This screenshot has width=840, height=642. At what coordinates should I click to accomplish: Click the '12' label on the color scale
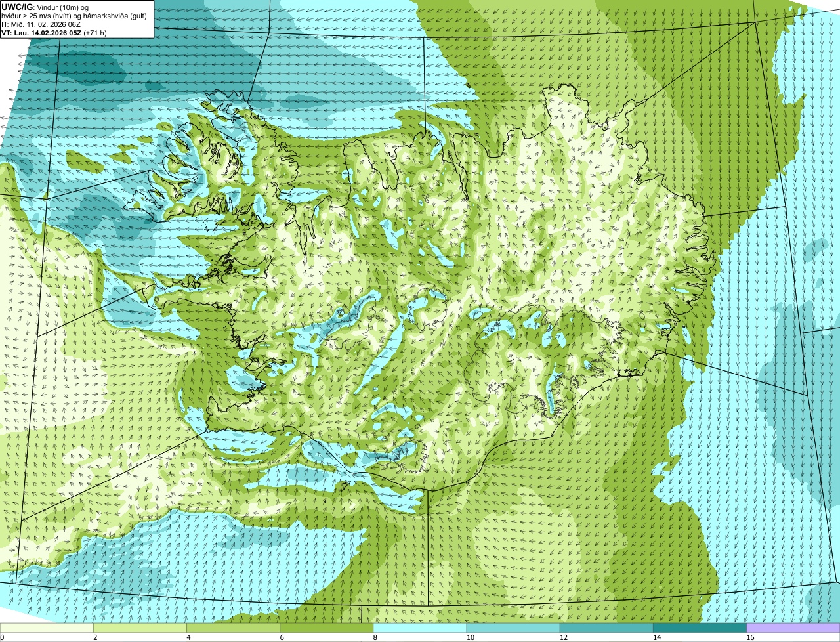(x=563, y=637)
